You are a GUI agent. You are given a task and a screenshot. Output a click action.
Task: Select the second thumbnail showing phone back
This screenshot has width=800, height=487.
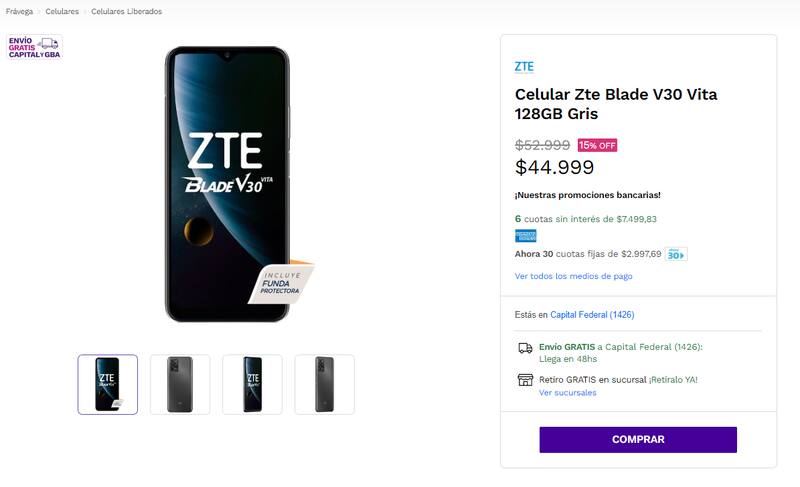(x=180, y=384)
